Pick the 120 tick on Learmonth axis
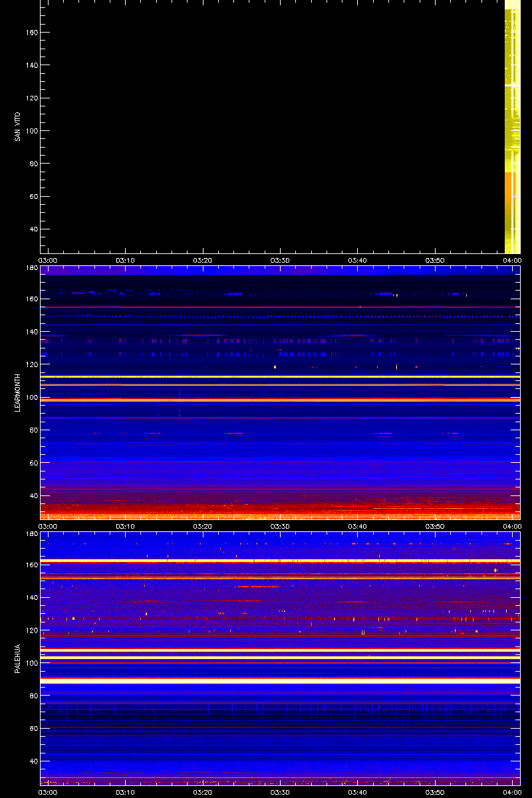Image resolution: width=532 pixels, height=798 pixels. (x=33, y=364)
